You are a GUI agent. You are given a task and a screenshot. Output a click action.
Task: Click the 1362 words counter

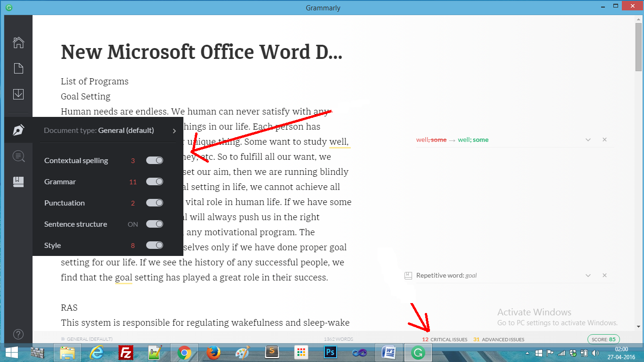[338, 339]
